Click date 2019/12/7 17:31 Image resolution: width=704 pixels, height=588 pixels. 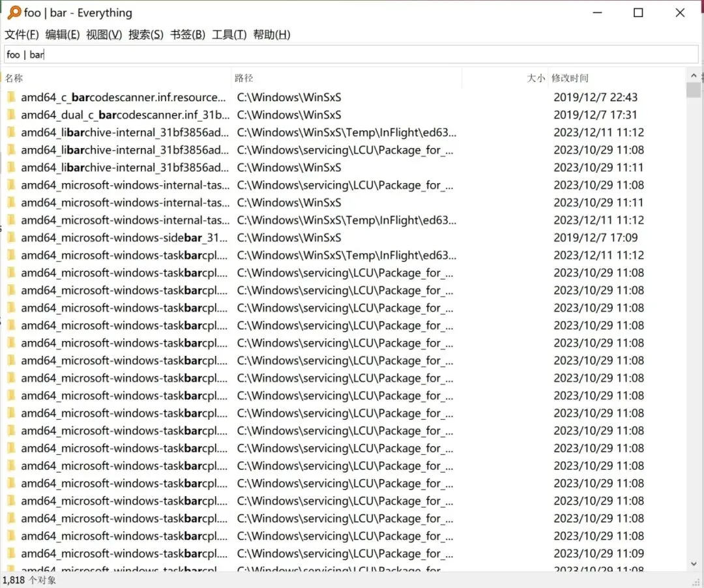tap(595, 115)
